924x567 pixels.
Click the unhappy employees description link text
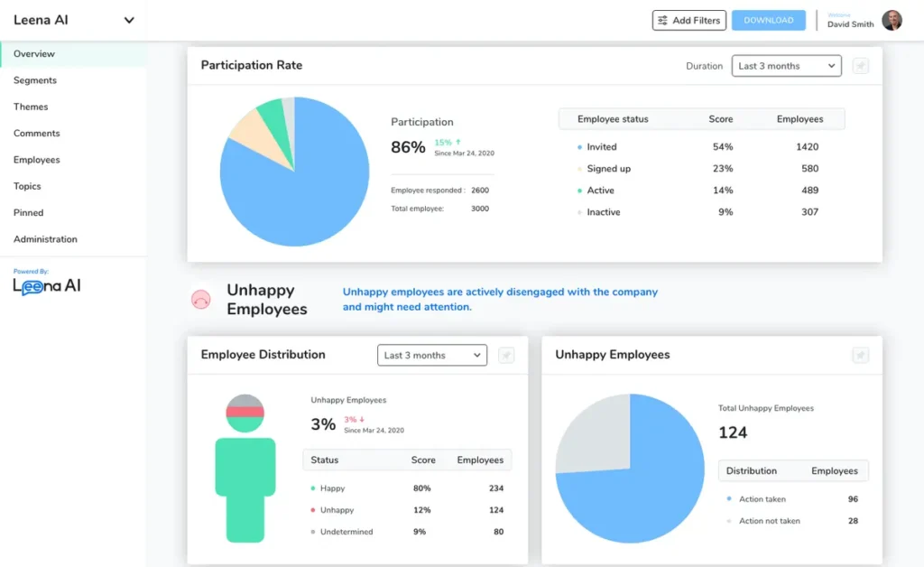[x=500, y=298]
